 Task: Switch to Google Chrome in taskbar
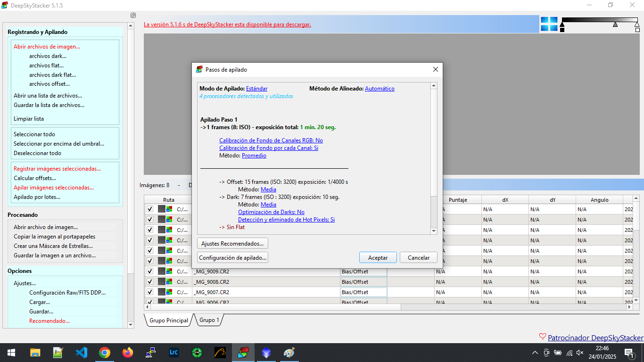[x=104, y=352]
